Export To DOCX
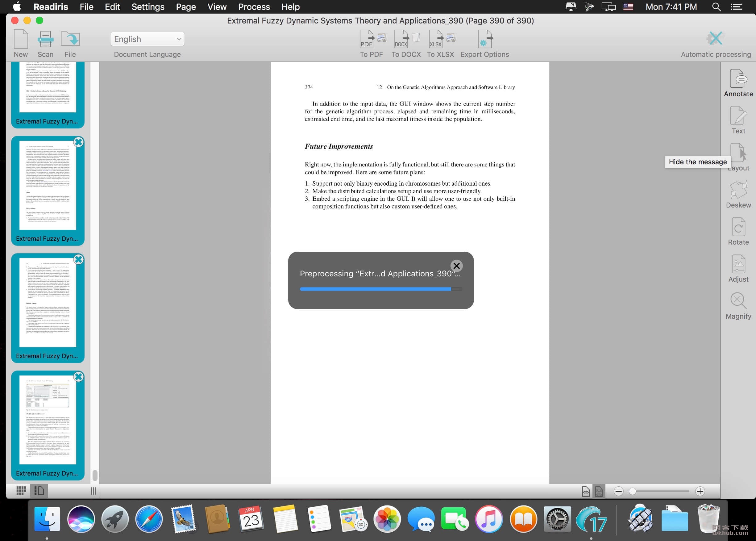Viewport: 756px width, 541px height. [406, 44]
